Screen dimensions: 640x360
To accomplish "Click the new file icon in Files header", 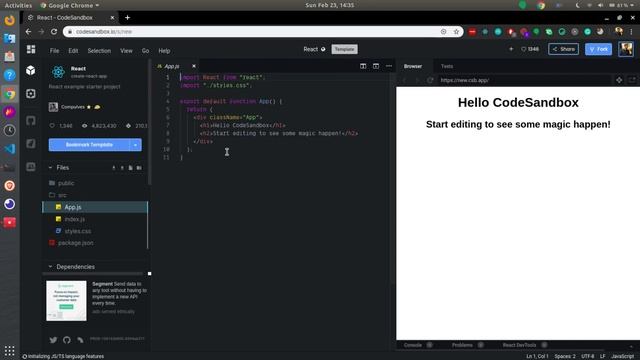I will tap(130, 168).
